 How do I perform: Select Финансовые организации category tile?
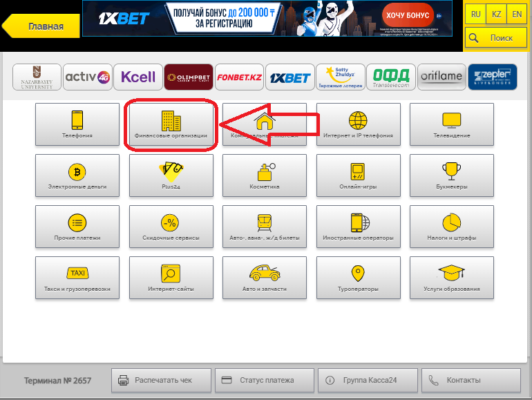tap(171, 124)
